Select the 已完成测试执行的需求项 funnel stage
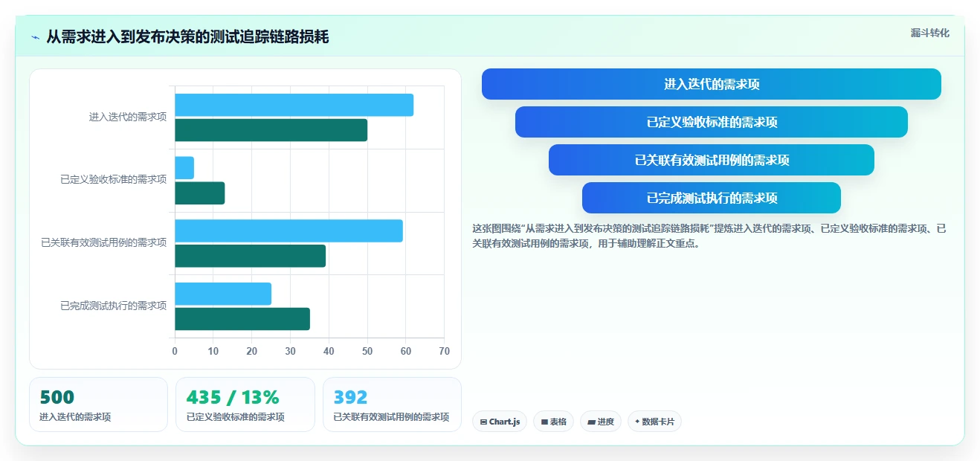 coord(712,198)
